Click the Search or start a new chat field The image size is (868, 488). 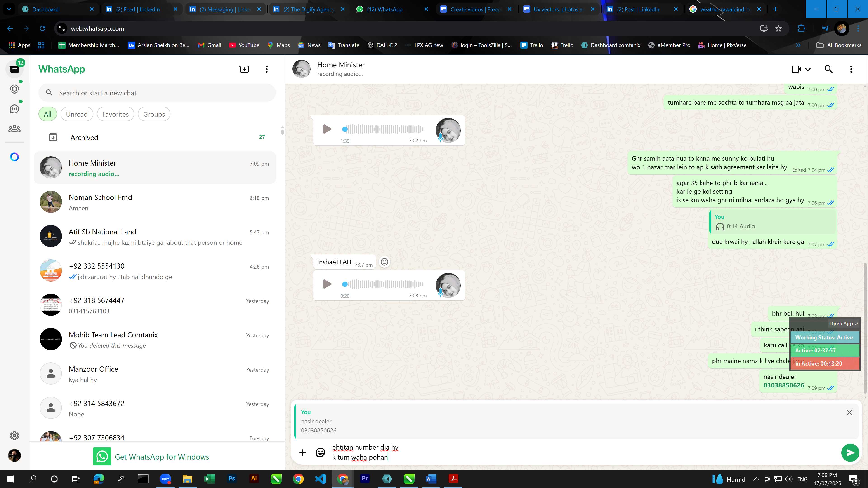(x=157, y=93)
